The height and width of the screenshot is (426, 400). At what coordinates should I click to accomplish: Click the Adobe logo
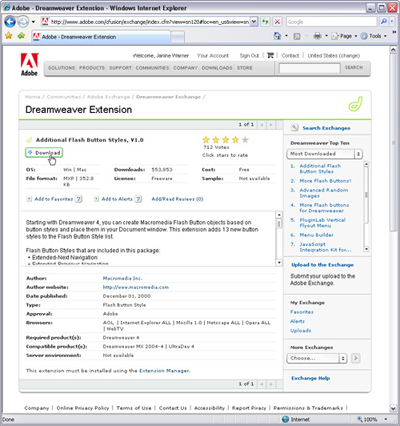[29, 64]
